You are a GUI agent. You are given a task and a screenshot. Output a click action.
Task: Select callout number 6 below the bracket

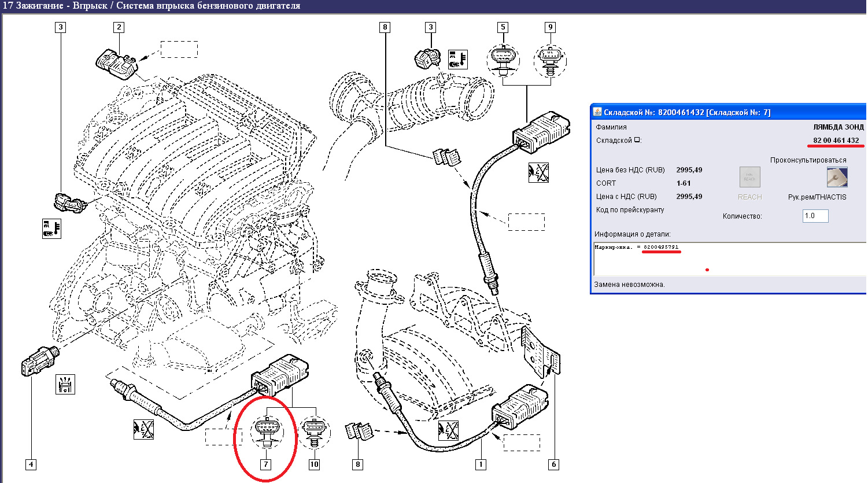click(x=553, y=464)
